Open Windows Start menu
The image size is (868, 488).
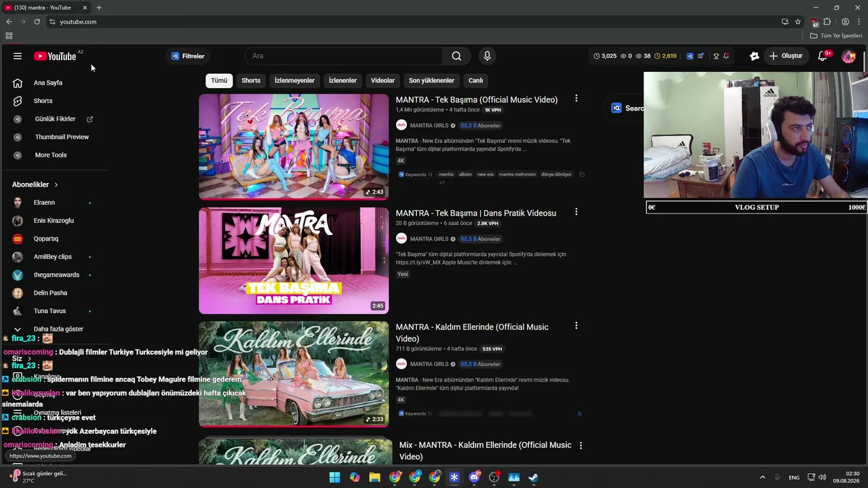pos(335,477)
